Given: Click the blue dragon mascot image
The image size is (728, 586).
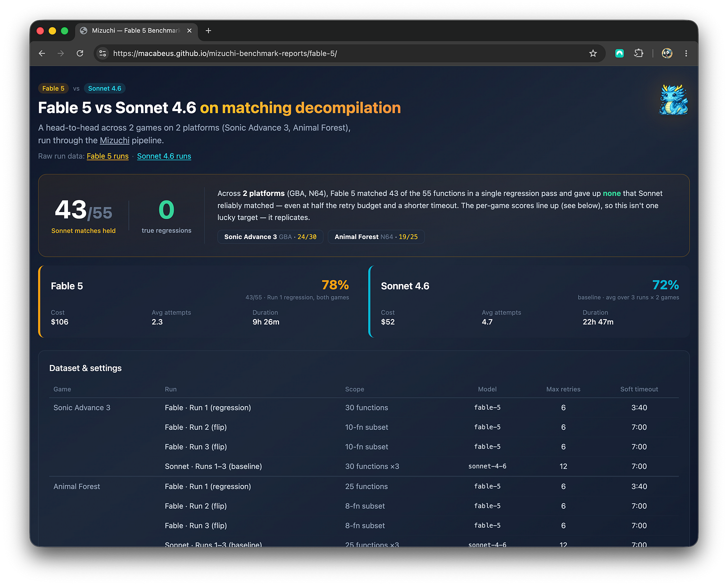Looking at the screenshot, I should point(673,99).
